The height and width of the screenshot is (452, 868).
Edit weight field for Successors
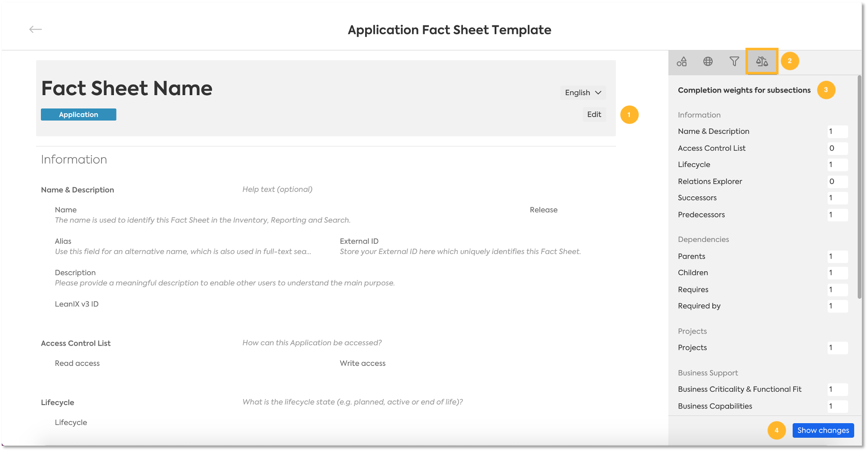pyautogui.click(x=837, y=198)
